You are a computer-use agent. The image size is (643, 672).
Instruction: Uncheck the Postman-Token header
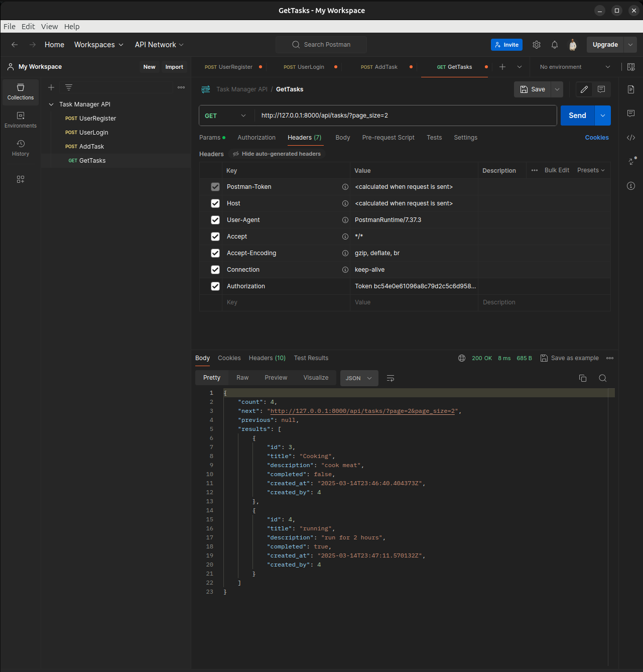pyautogui.click(x=215, y=187)
